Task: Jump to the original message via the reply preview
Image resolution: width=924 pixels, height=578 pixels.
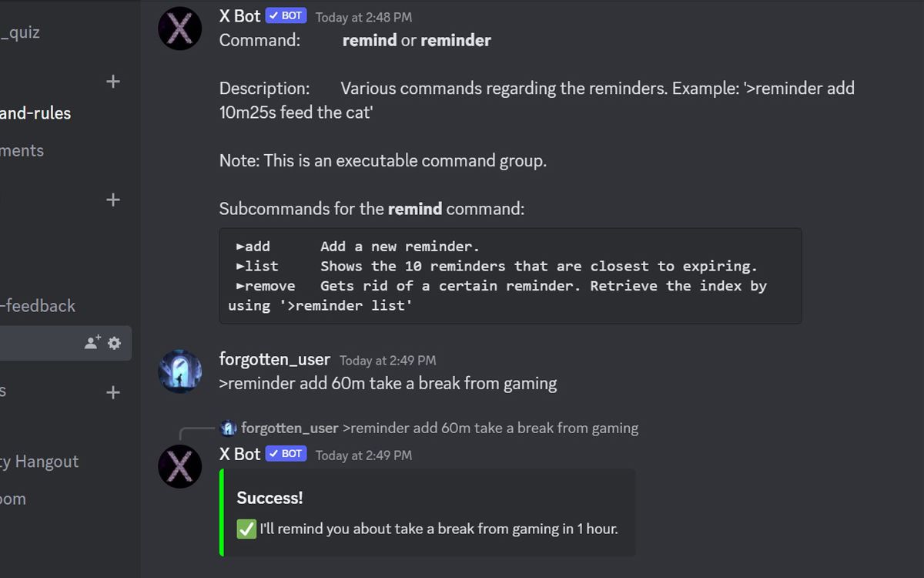Action: point(490,428)
